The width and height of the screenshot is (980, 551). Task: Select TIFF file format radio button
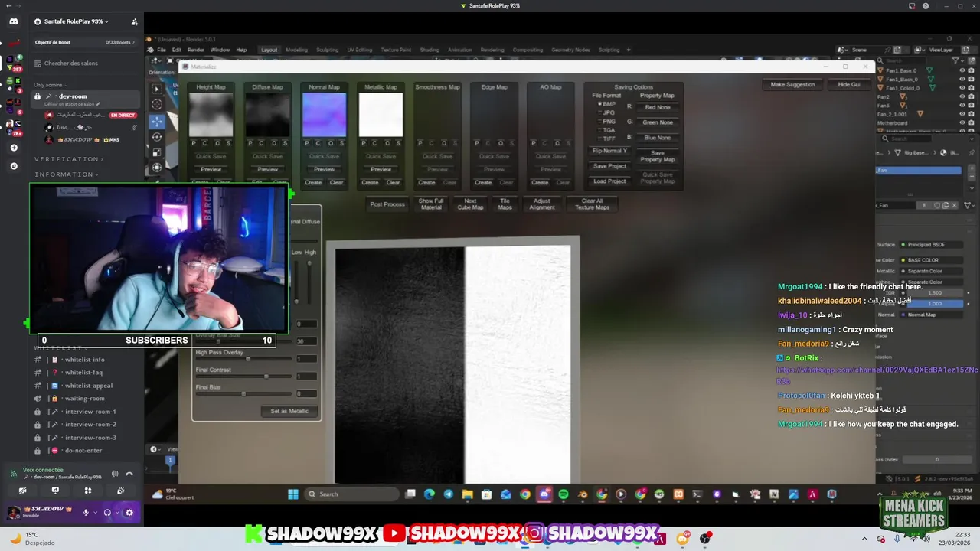point(599,139)
